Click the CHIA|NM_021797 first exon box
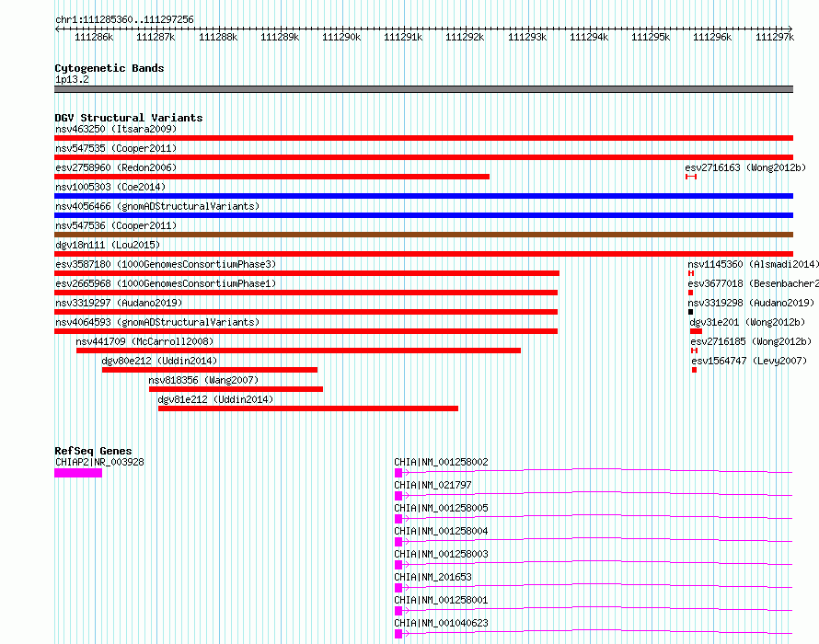Viewport: 819px width, 644px height. (x=398, y=496)
